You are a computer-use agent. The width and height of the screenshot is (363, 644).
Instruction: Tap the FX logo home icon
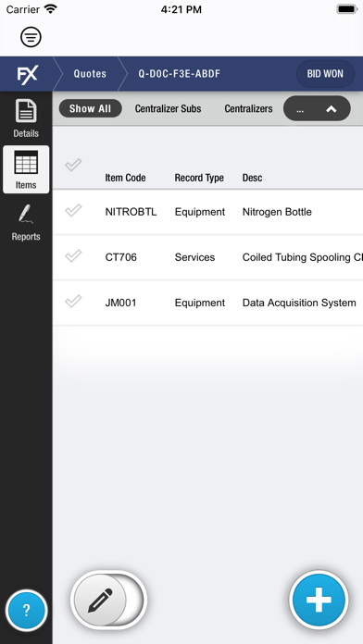(27, 74)
